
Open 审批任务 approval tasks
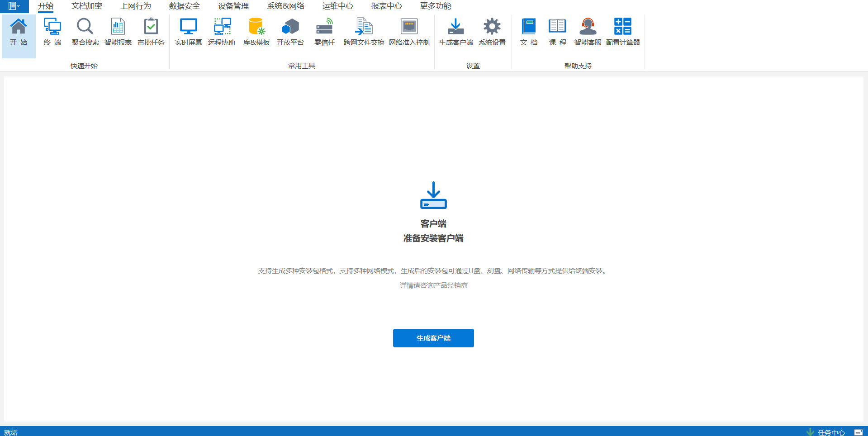click(151, 32)
